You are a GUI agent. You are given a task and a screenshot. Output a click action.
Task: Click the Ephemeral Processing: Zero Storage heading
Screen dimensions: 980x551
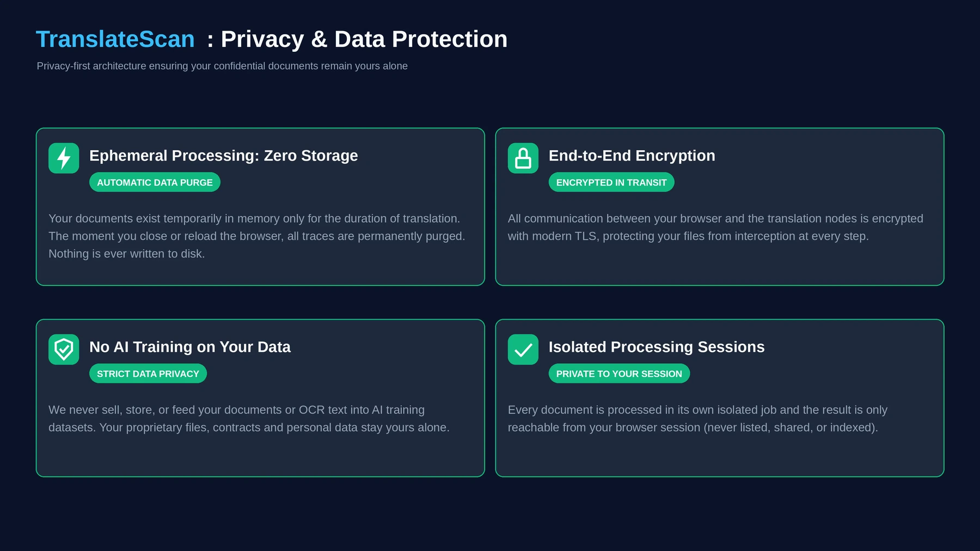(x=224, y=156)
